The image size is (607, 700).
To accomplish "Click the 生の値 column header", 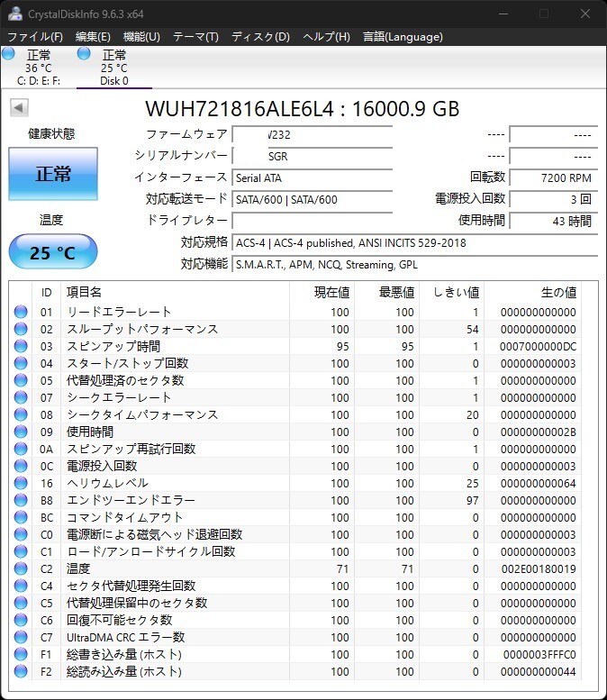I will click(x=532, y=293).
